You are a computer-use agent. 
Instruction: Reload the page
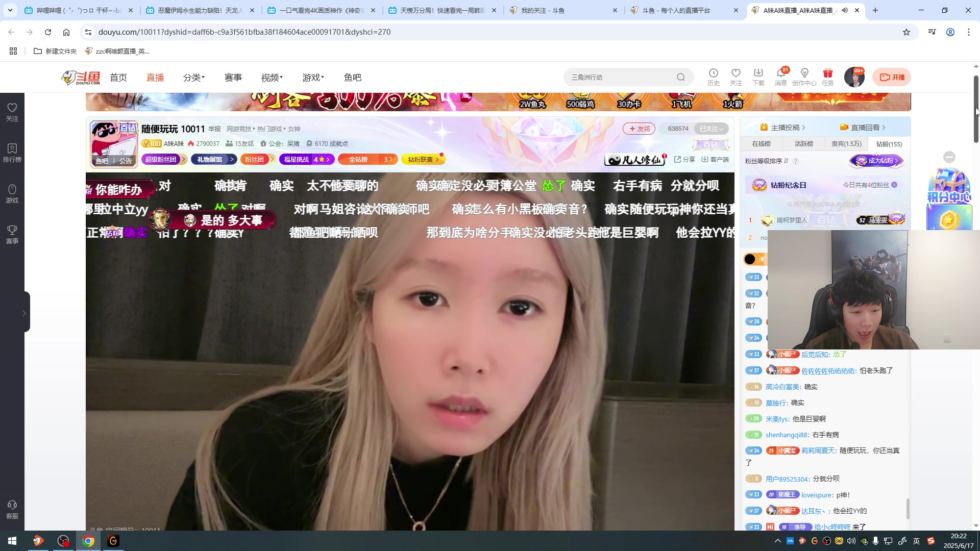click(48, 32)
